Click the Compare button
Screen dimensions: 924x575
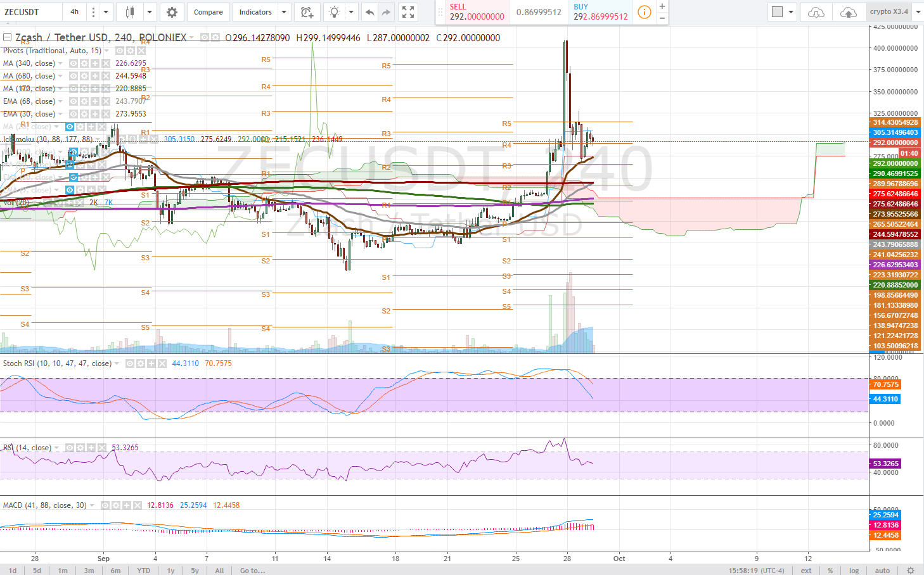pyautogui.click(x=208, y=12)
